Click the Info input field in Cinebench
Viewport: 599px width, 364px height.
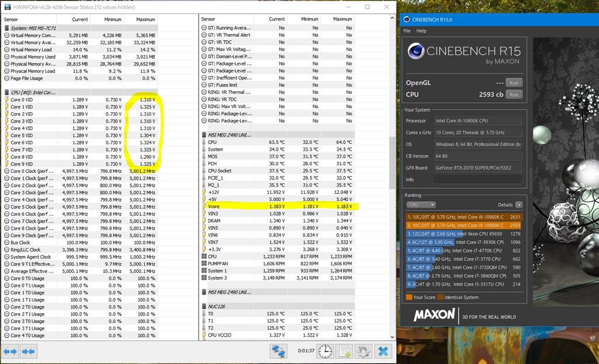click(x=478, y=179)
